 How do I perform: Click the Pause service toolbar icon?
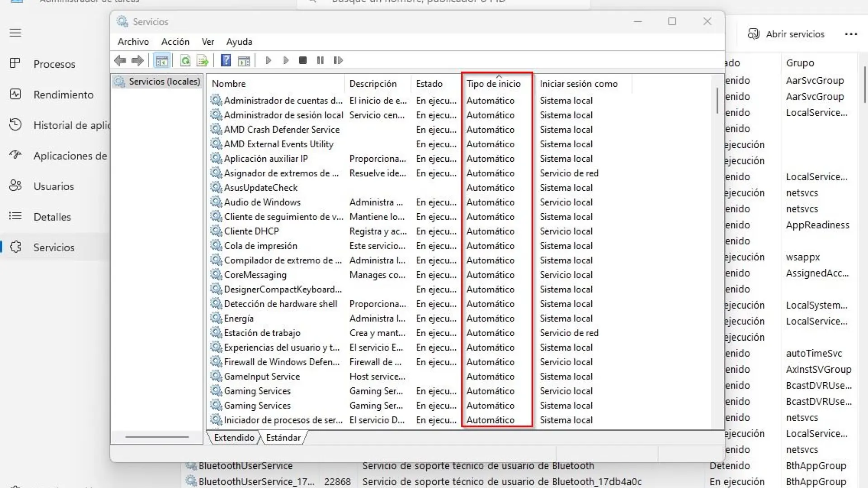321,60
